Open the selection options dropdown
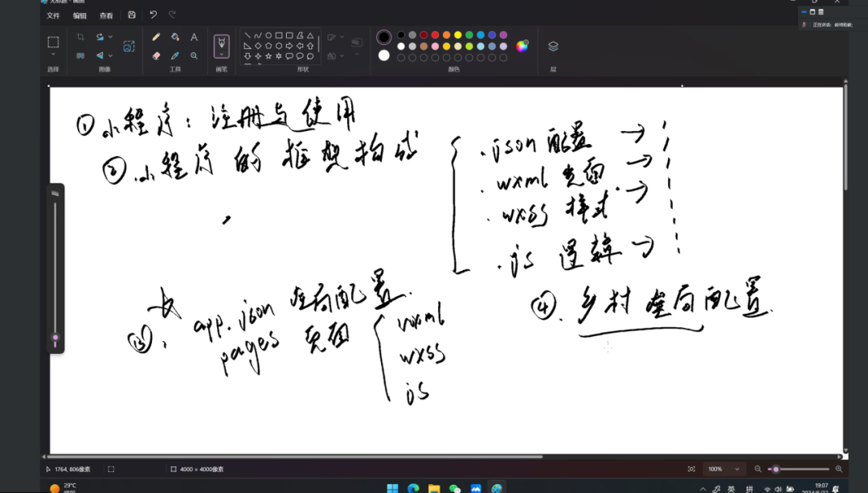 tap(53, 55)
